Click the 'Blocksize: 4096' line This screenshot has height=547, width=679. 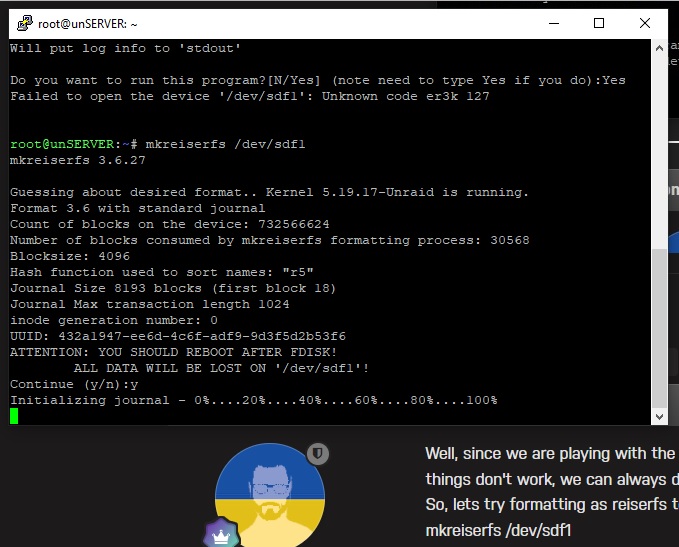click(x=70, y=256)
